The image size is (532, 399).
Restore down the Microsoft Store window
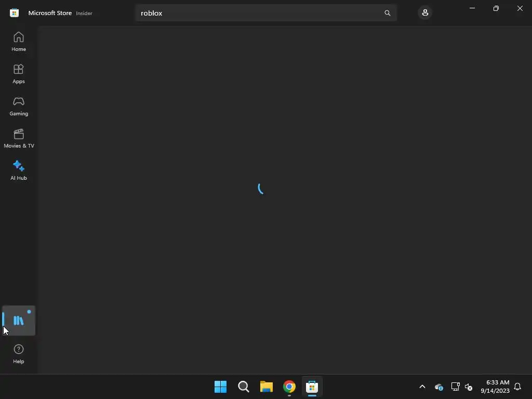click(x=496, y=8)
